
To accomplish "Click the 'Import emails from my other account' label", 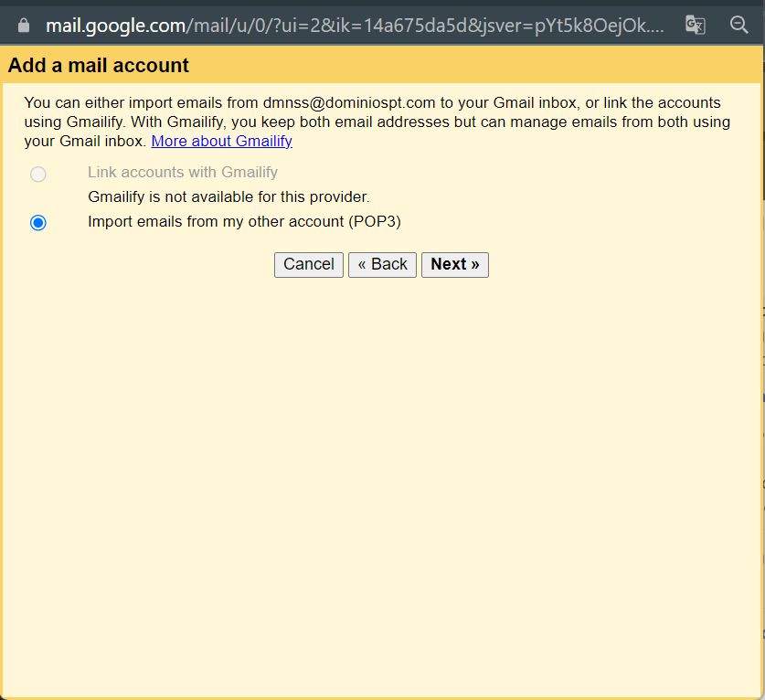I will [x=244, y=221].
